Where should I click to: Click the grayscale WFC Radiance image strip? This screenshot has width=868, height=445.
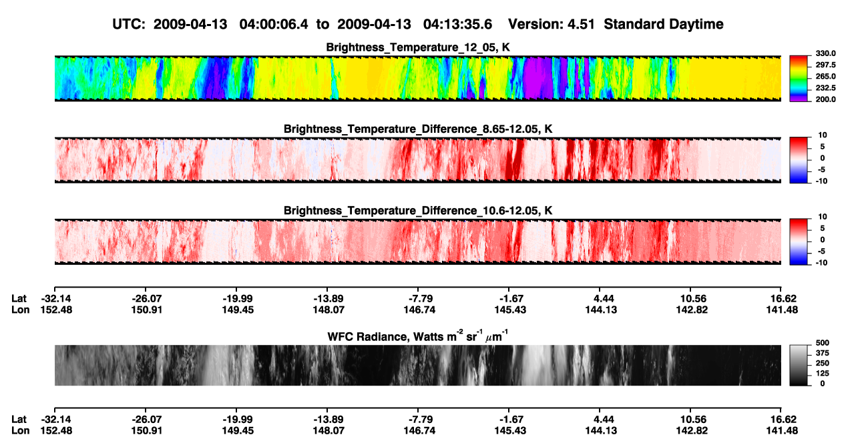pyautogui.click(x=417, y=365)
